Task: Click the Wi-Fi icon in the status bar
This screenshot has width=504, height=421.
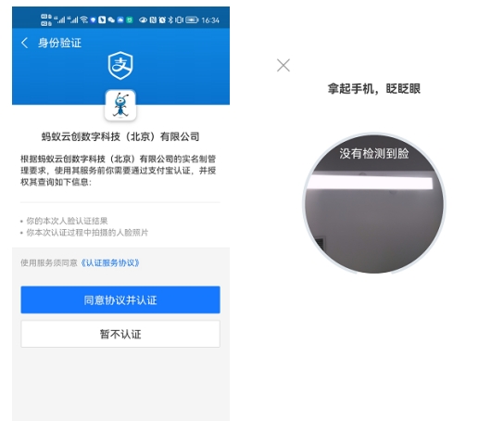Action: click(x=84, y=20)
